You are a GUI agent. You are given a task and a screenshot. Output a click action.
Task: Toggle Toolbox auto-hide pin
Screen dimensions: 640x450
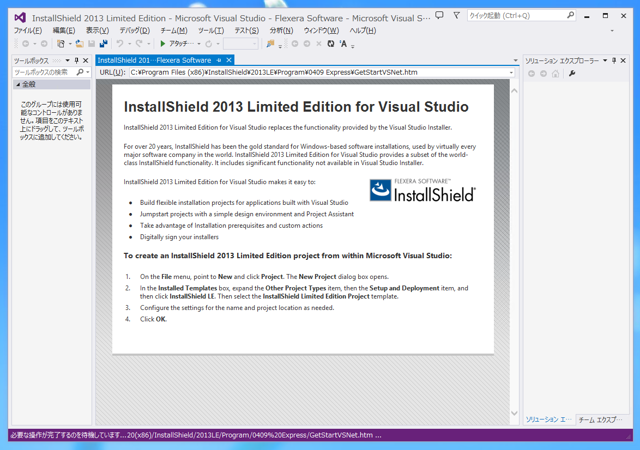coord(76,60)
